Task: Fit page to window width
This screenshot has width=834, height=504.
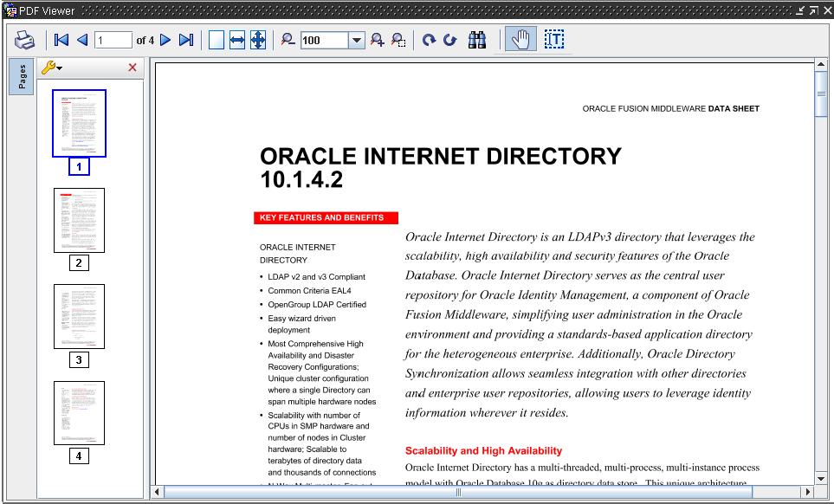Action: tap(237, 40)
